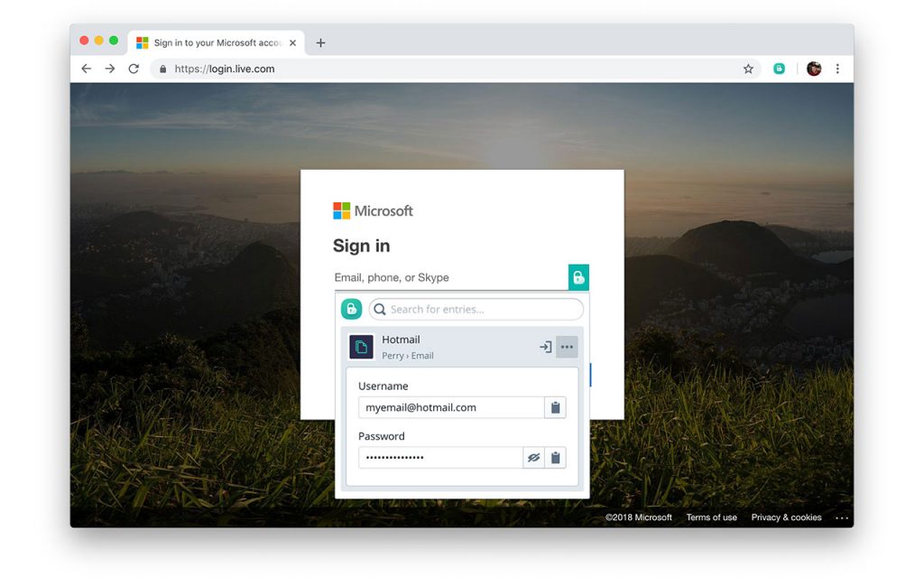Open the Privacy & cookies link
This screenshot has width=924, height=578.
[786, 517]
